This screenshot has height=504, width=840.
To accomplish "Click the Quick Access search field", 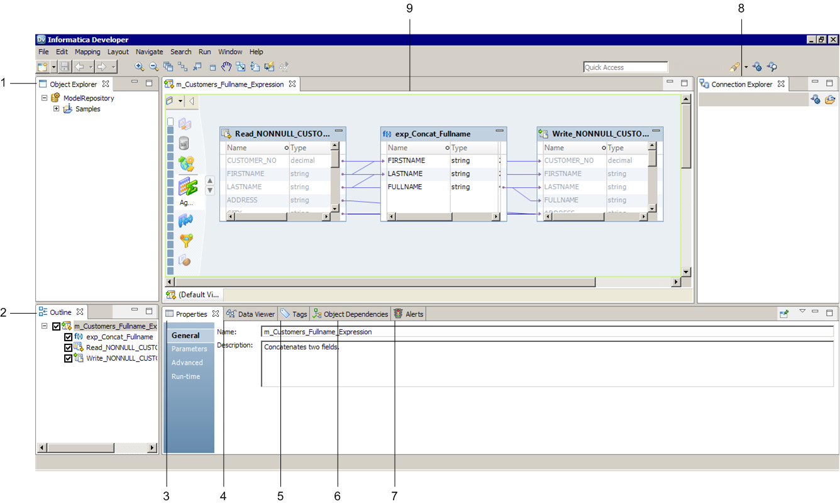I will [x=625, y=67].
